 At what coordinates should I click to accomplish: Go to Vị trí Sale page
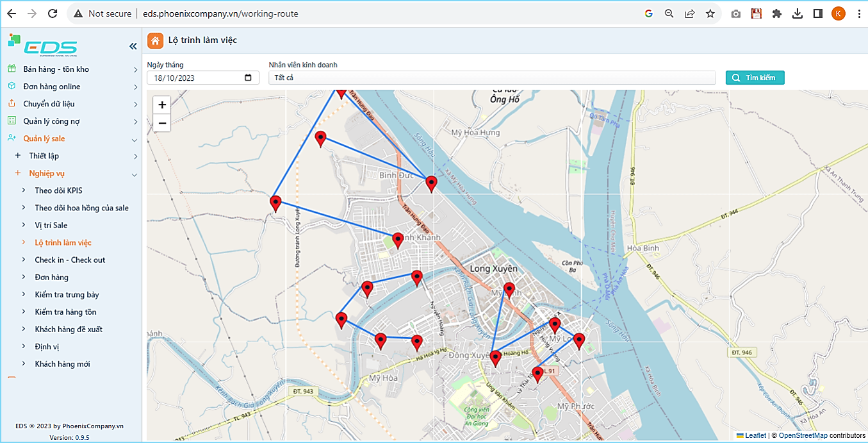pos(51,225)
